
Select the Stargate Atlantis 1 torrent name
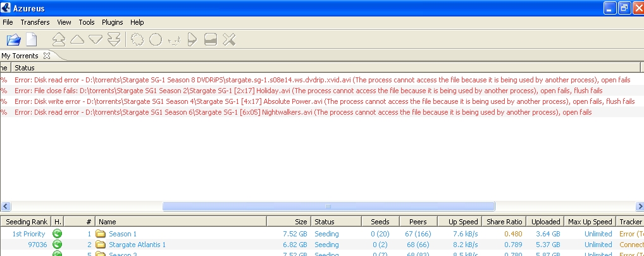tap(137, 245)
